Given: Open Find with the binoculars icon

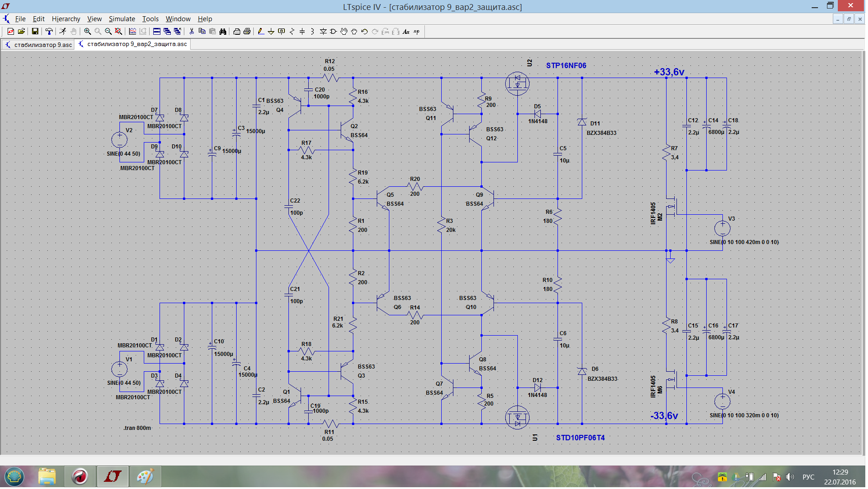Looking at the screenshot, I should click(223, 32).
